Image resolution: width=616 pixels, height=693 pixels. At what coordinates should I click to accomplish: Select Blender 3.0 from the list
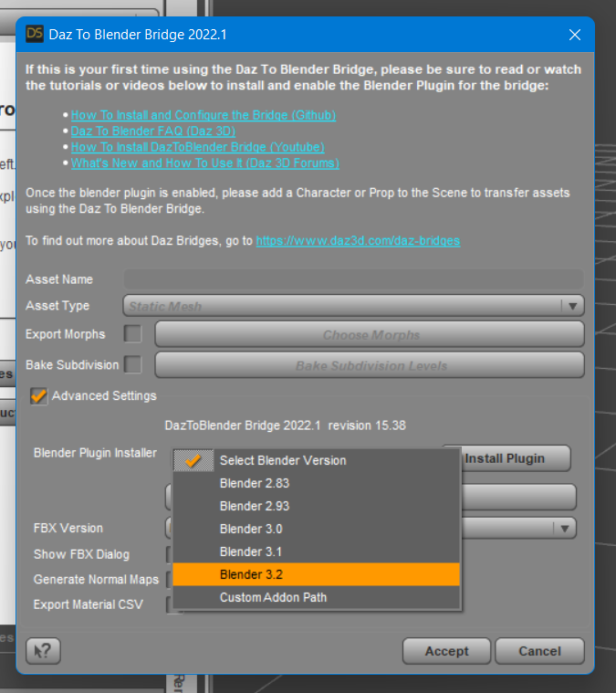coord(316,529)
